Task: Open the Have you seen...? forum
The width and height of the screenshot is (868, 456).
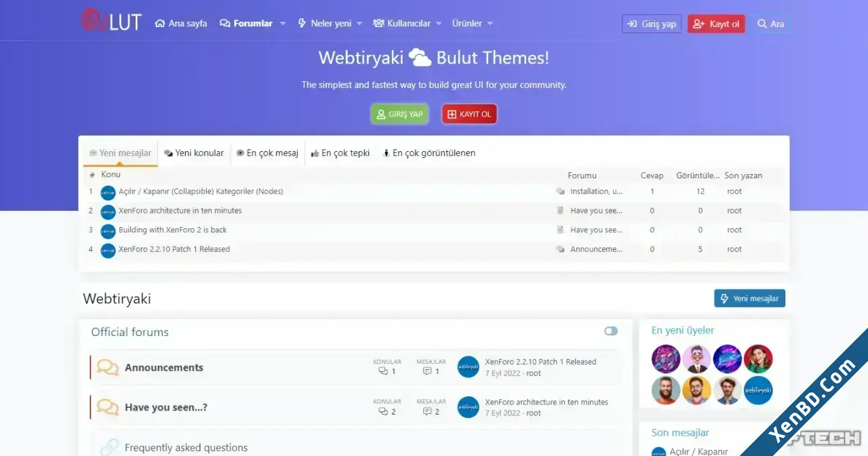Action: [166, 408]
